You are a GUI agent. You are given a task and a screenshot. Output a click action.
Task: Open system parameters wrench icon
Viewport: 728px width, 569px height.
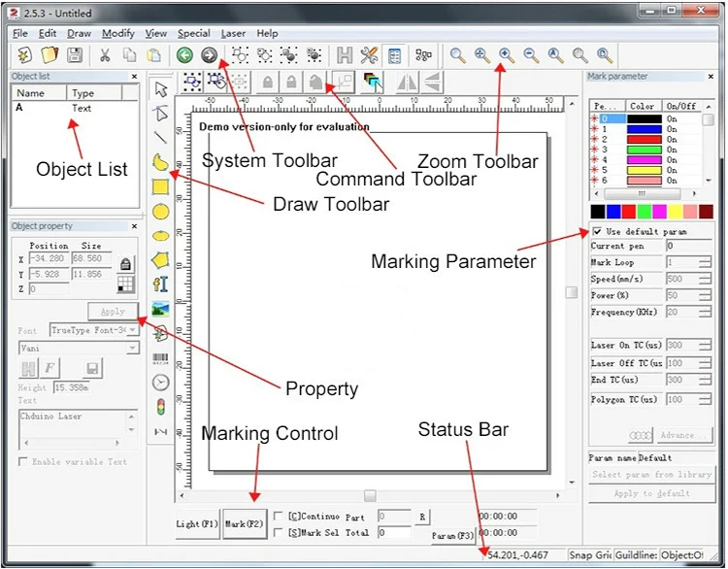pyautogui.click(x=369, y=55)
